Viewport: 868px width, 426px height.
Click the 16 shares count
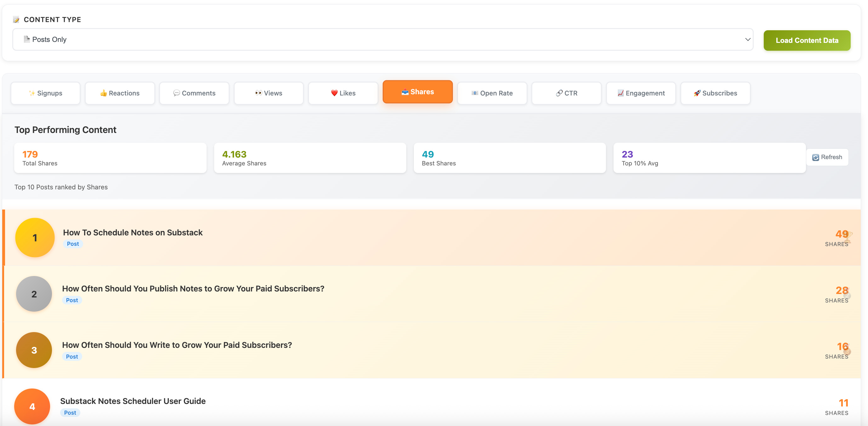(842, 347)
